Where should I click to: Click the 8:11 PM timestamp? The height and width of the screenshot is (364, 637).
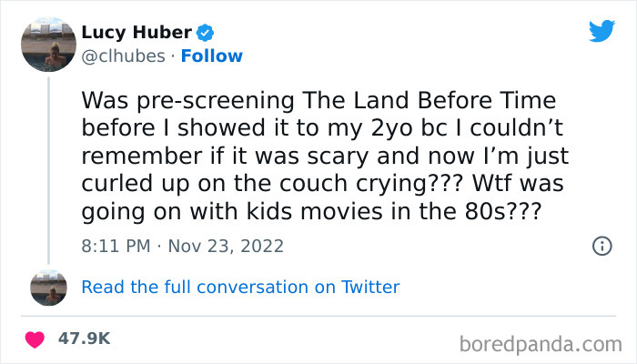(x=115, y=246)
